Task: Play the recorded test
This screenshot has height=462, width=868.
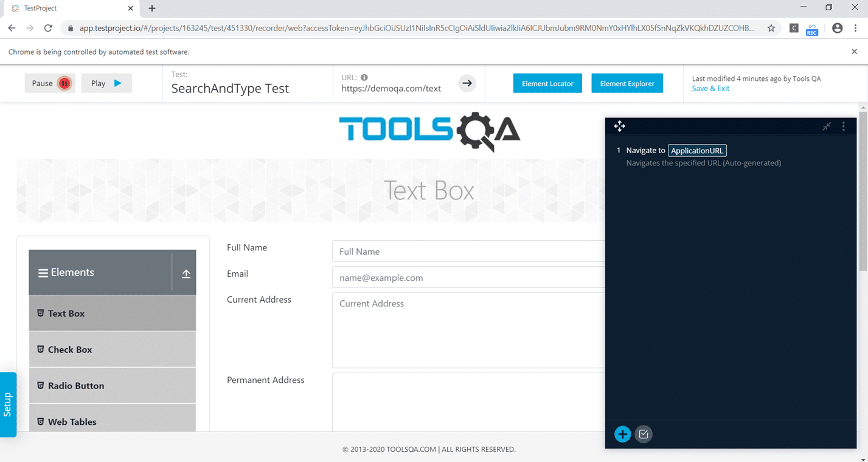Action: tap(106, 83)
